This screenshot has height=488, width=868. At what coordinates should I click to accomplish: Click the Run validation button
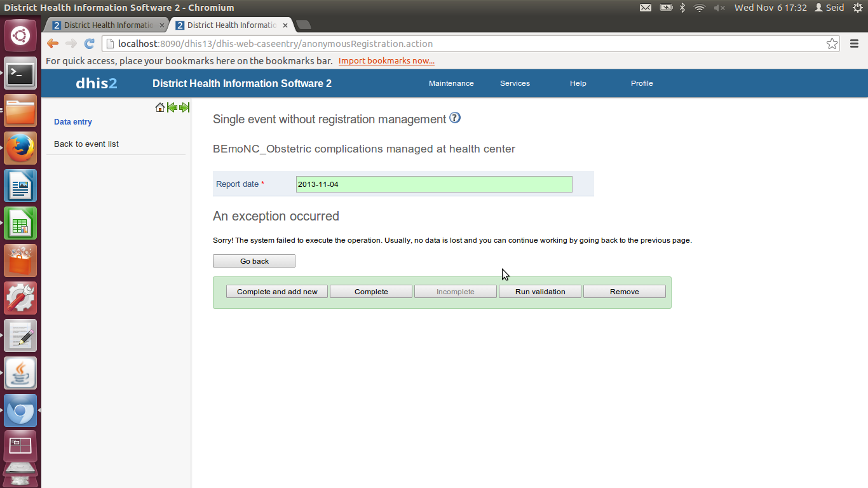coord(540,292)
